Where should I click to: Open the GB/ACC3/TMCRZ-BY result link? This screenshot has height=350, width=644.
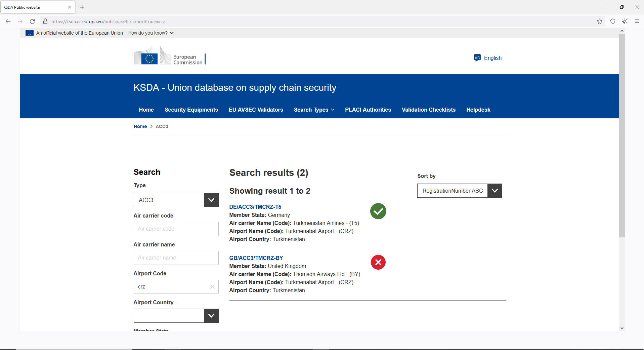click(256, 258)
